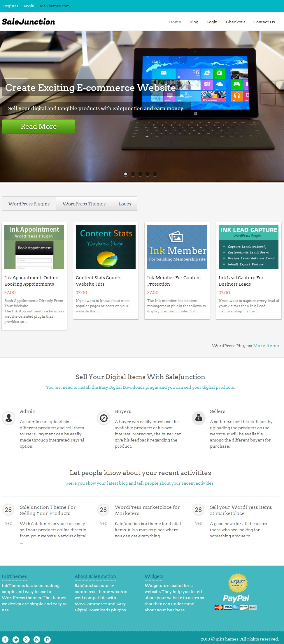Open Contact Us in main navigation

pos(264,22)
